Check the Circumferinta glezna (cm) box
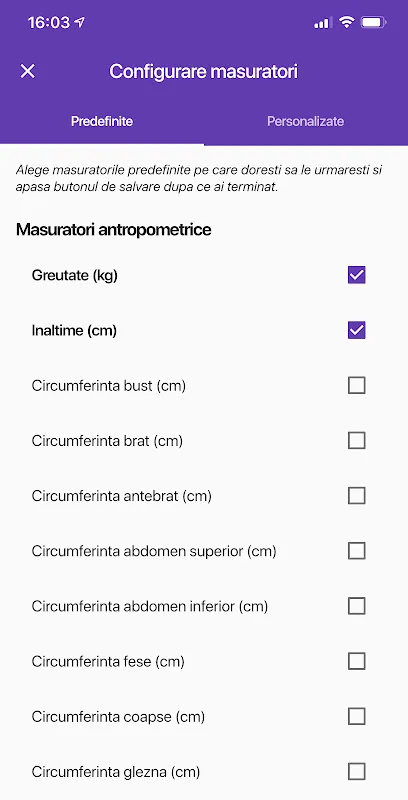This screenshot has width=408, height=800. click(356, 771)
